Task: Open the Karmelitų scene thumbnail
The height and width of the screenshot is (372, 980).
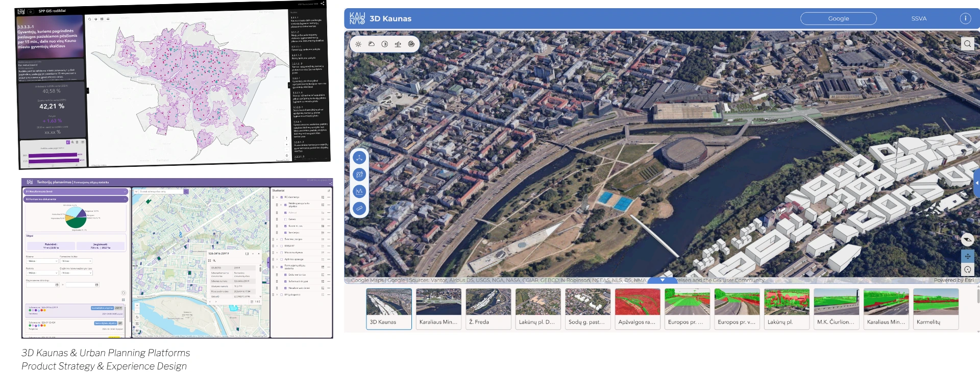Action: [x=936, y=309]
